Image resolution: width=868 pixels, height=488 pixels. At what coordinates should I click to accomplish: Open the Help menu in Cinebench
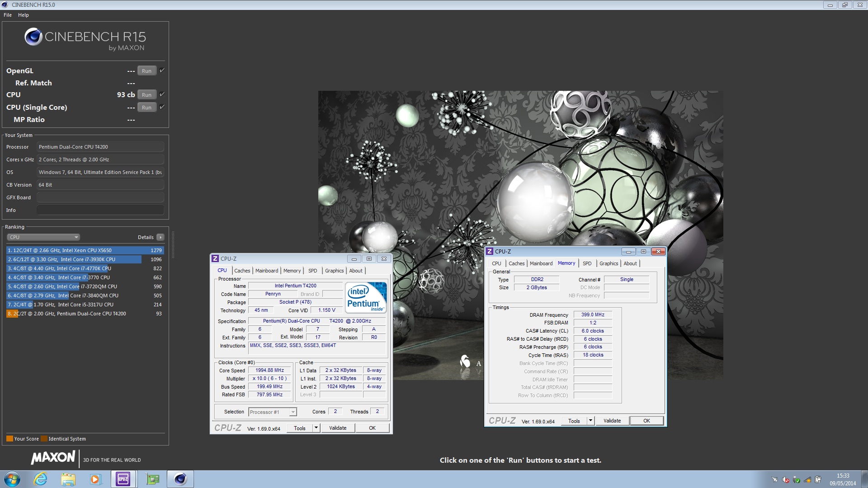point(24,15)
